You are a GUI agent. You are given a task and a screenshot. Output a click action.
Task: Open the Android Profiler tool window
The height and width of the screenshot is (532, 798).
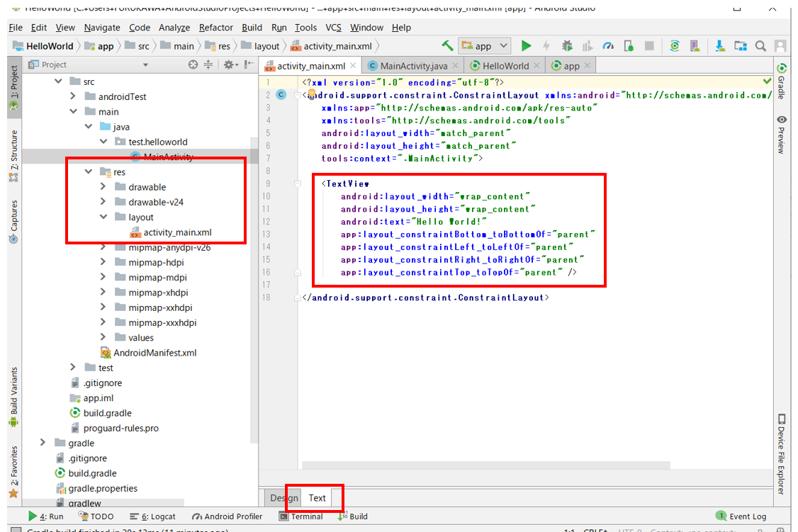coord(227,516)
